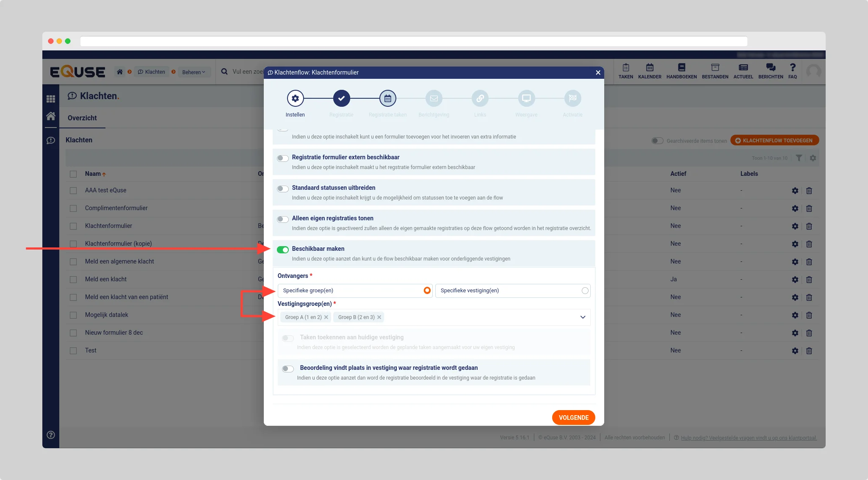868x480 pixels.
Task: Click the Volgende button
Action: (x=573, y=418)
